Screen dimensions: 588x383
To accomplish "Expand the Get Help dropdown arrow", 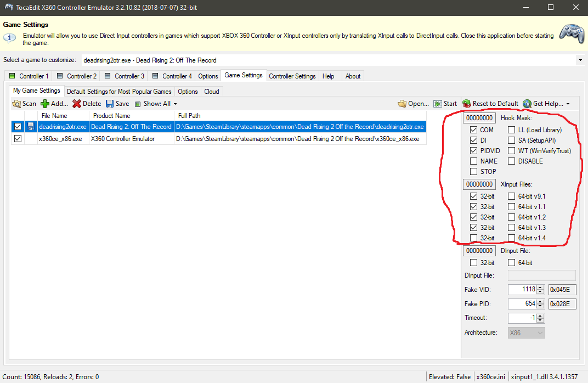I will (568, 104).
